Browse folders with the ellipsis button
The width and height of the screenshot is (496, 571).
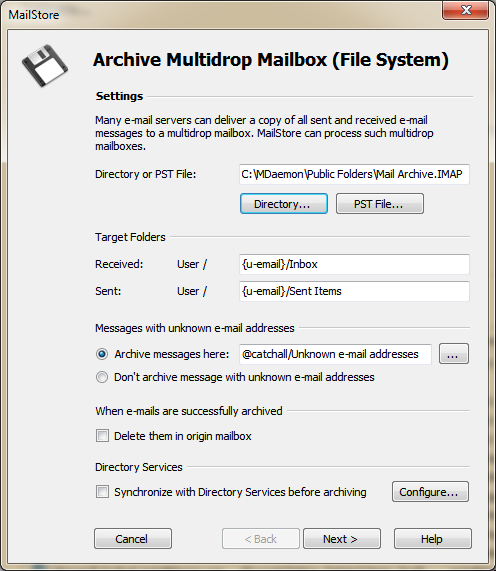[453, 354]
